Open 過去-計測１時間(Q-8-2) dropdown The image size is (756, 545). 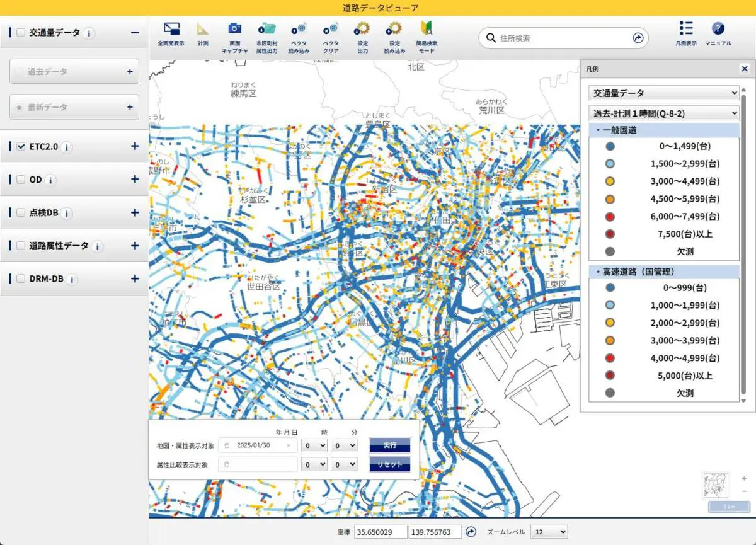tap(664, 113)
